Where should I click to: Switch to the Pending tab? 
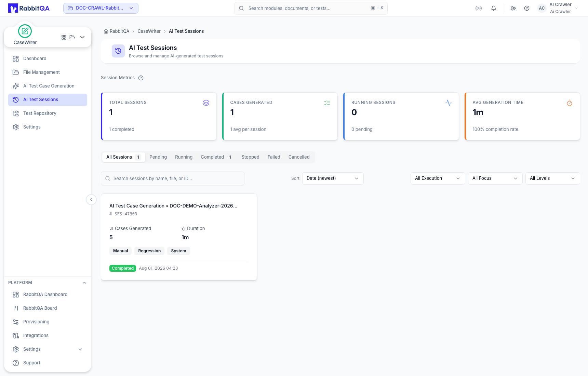[158, 157]
